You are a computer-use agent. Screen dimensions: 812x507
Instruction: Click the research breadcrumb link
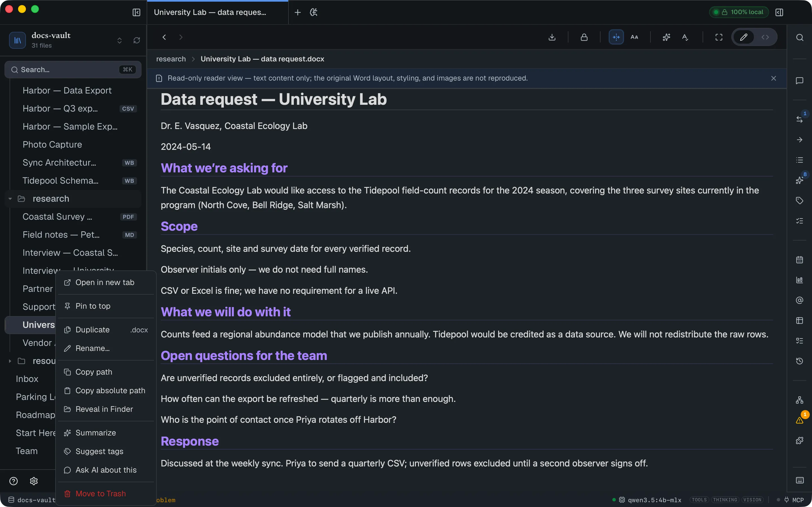point(171,59)
